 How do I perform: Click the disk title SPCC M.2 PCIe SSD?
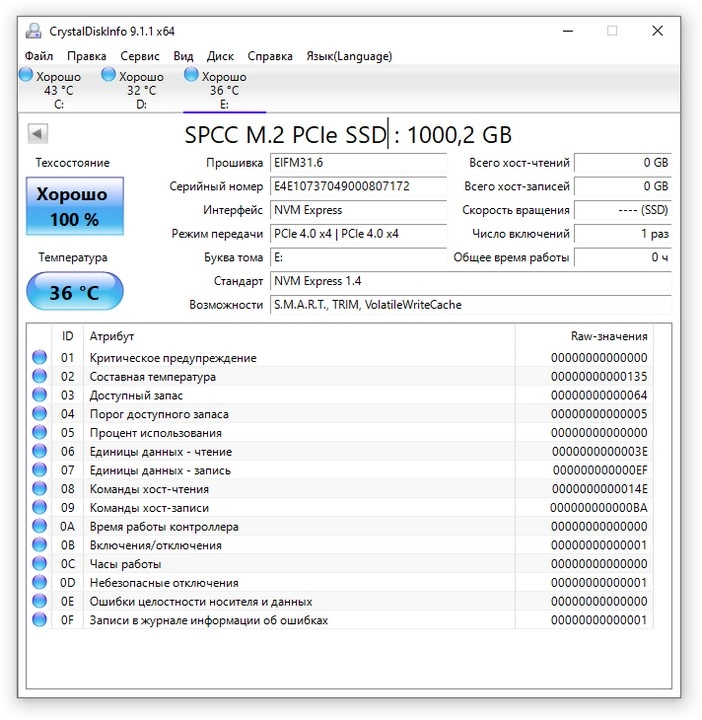pos(286,135)
